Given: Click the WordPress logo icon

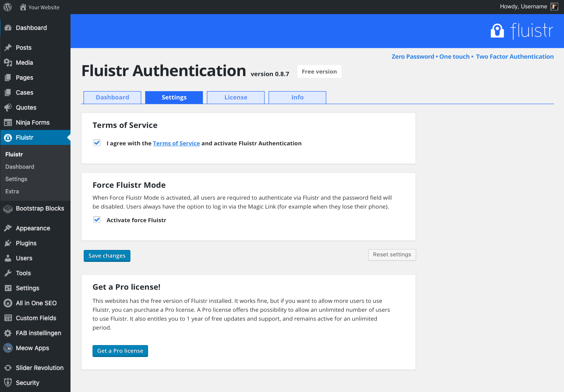Looking at the screenshot, I should [x=8, y=7].
